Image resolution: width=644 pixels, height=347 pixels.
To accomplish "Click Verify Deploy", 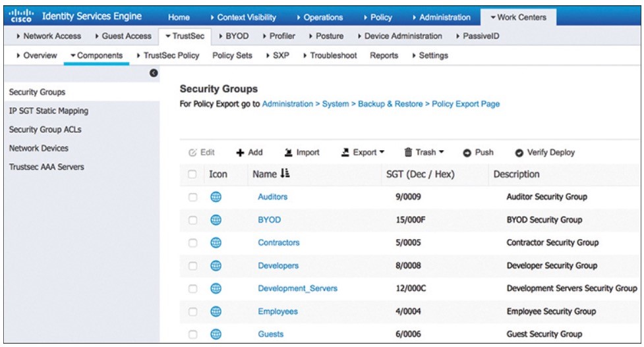I will [x=545, y=153].
